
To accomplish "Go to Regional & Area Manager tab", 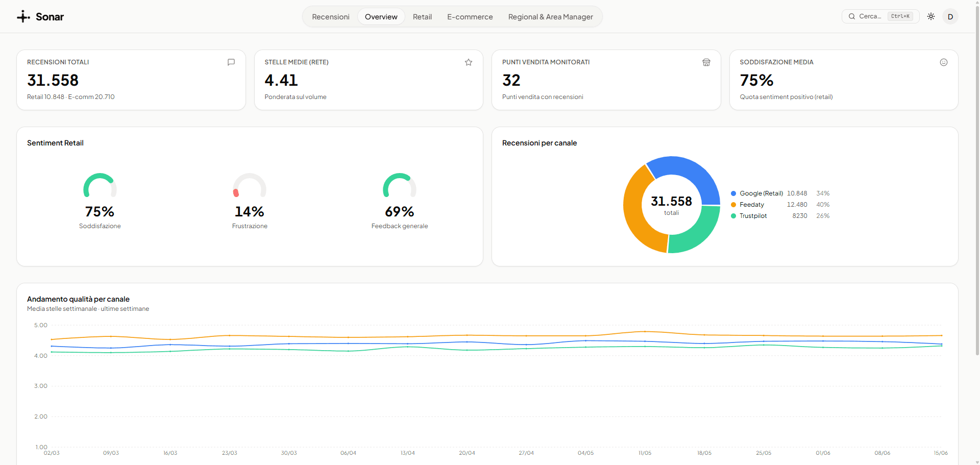I will pyautogui.click(x=551, y=17).
